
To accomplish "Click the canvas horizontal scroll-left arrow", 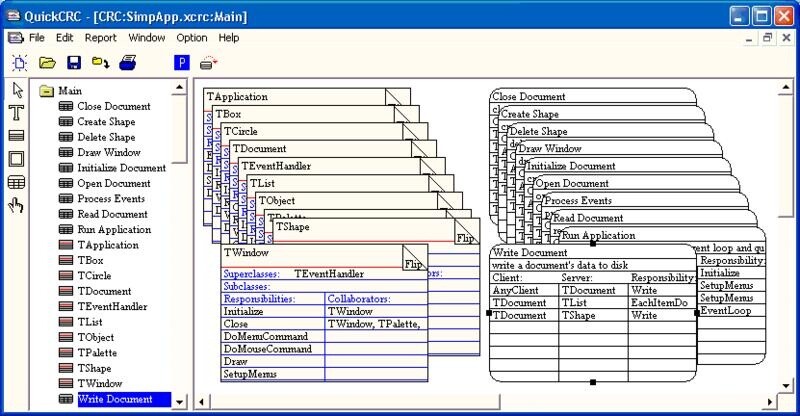I will [202, 402].
